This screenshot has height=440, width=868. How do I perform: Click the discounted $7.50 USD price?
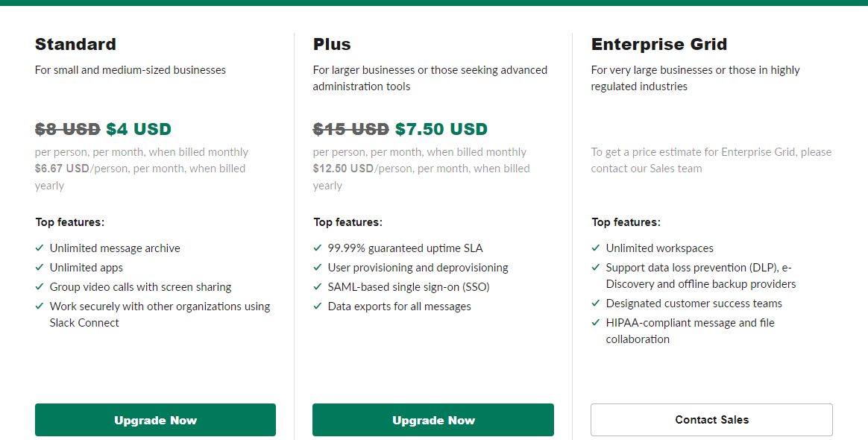[x=441, y=129]
